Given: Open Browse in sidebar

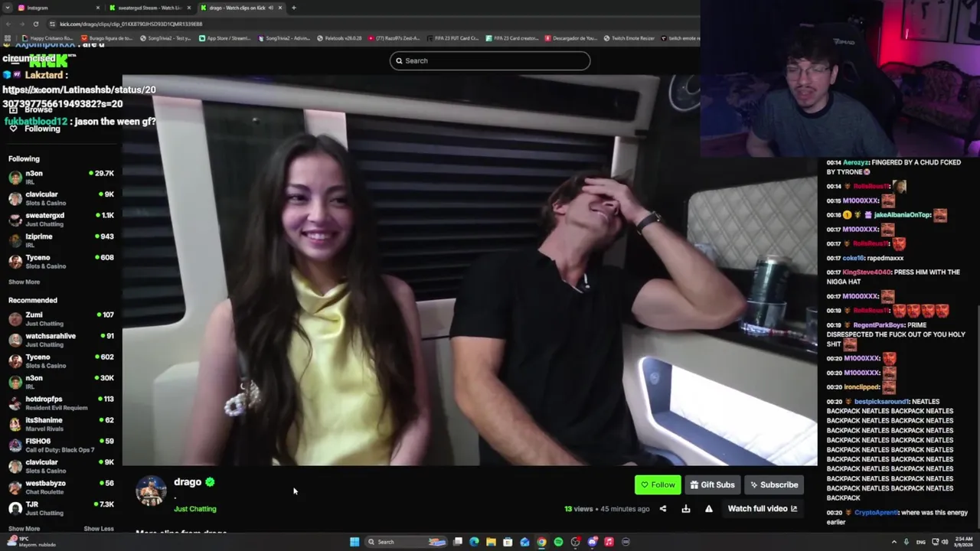Looking at the screenshot, I should [38, 109].
